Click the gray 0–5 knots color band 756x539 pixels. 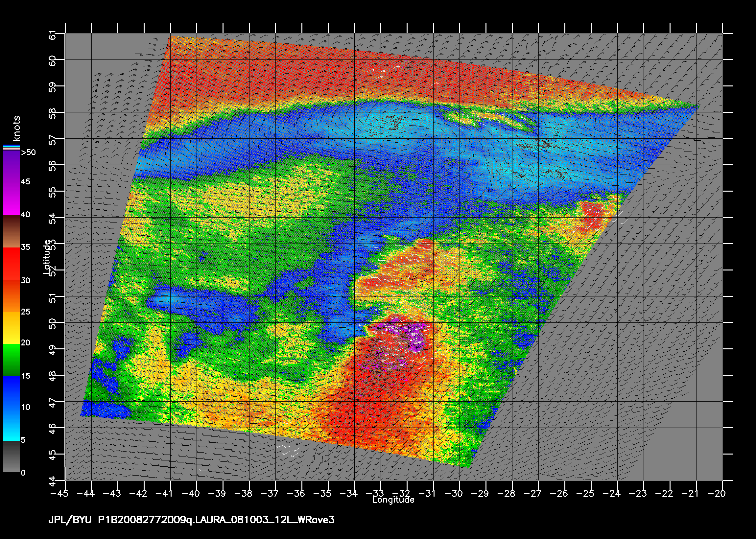coord(11,457)
